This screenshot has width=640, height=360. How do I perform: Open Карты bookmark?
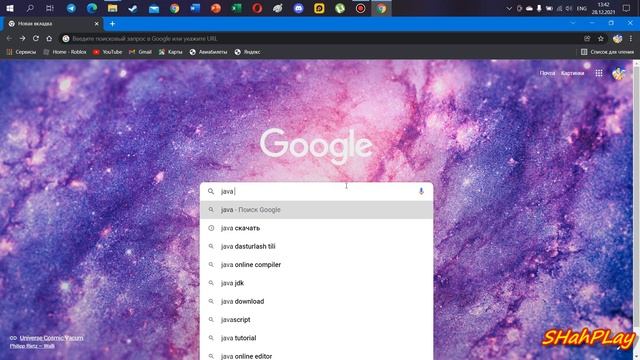click(x=171, y=52)
